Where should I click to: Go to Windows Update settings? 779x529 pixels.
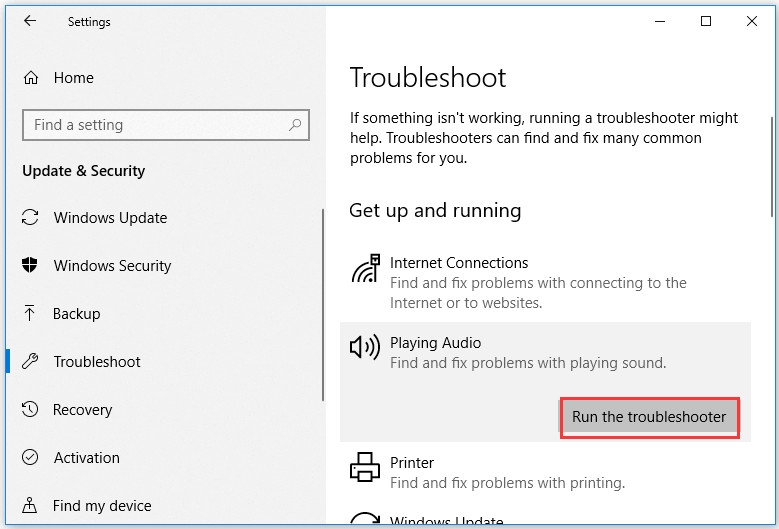[x=110, y=218]
